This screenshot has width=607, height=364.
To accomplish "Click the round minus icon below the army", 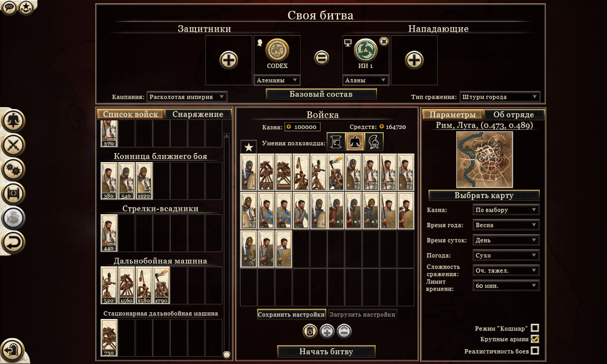I will click(344, 331).
